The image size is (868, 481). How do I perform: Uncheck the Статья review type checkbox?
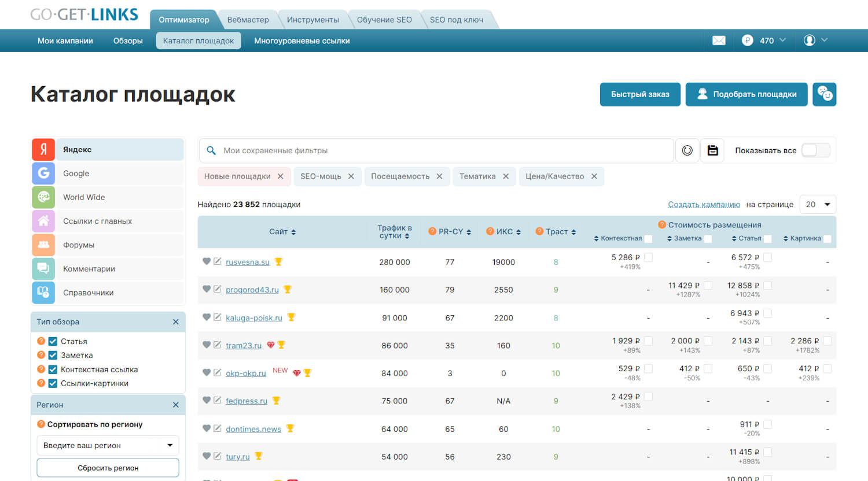pos(53,341)
